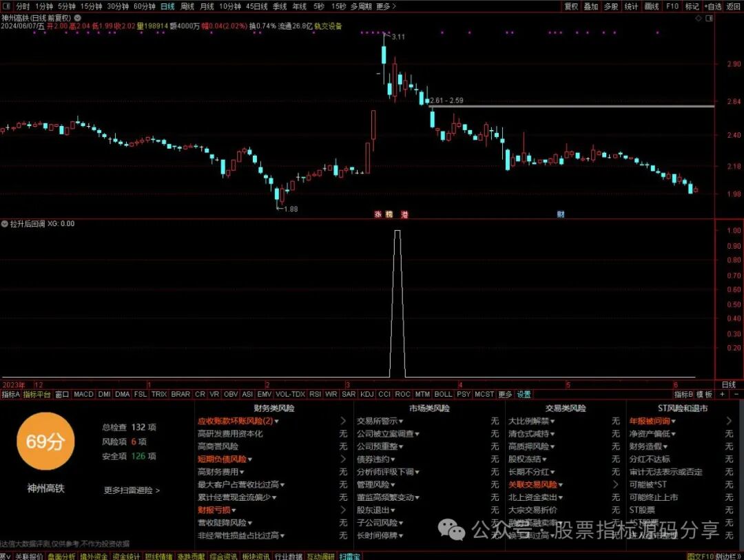Open the 综合资讯 bottom tab

click(x=223, y=556)
